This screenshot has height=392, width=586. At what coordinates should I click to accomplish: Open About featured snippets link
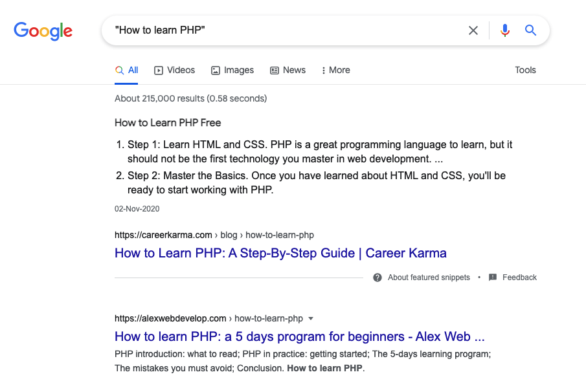tap(429, 278)
